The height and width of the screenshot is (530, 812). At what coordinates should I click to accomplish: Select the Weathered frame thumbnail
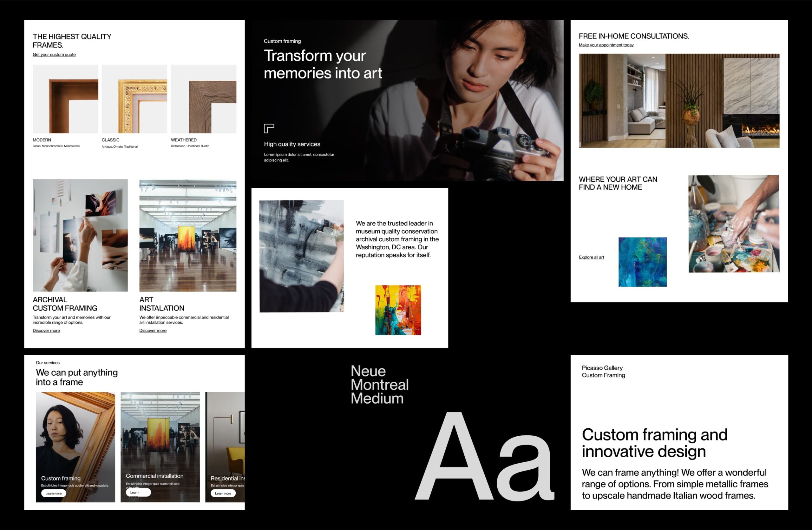pos(203,99)
